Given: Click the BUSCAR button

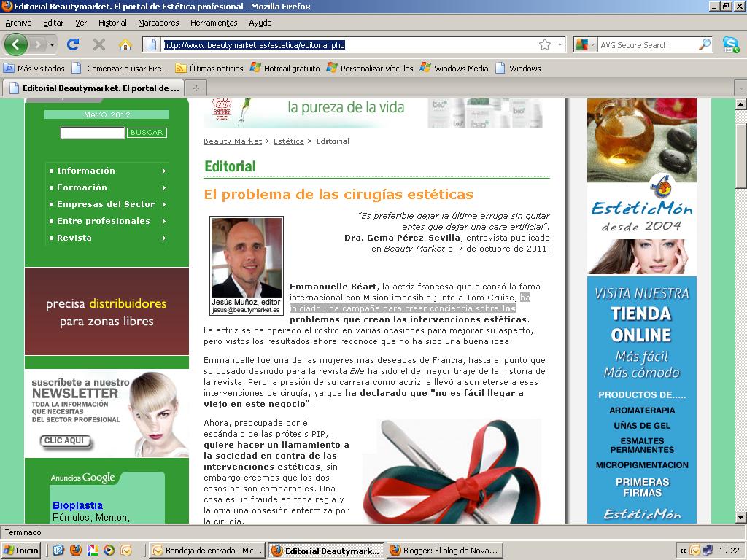Looking at the screenshot, I should pyautogui.click(x=147, y=133).
